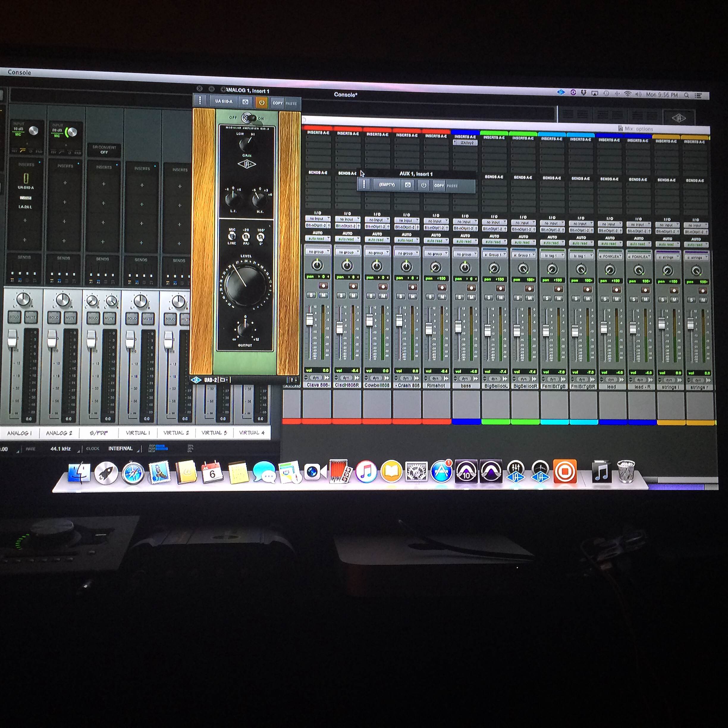Open the UA 610-A insert on ANALOG 1

(x=26, y=181)
